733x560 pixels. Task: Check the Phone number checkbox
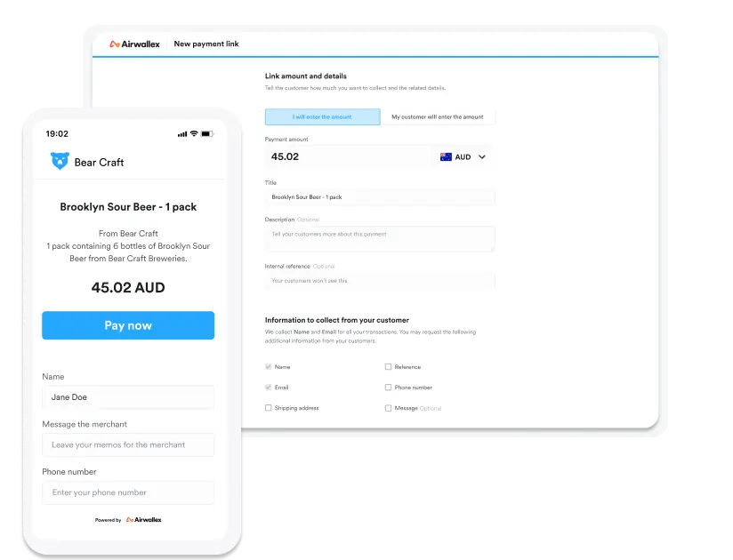click(x=388, y=388)
